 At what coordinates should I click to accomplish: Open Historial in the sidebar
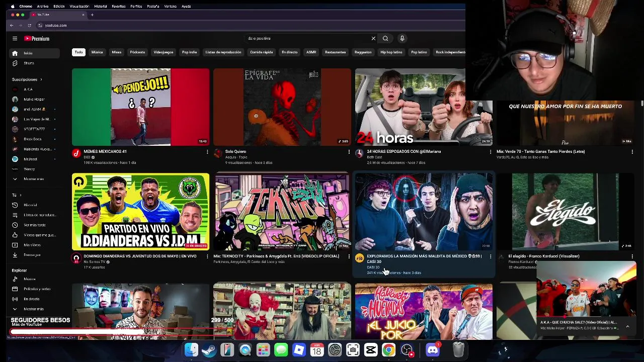pos(35,205)
